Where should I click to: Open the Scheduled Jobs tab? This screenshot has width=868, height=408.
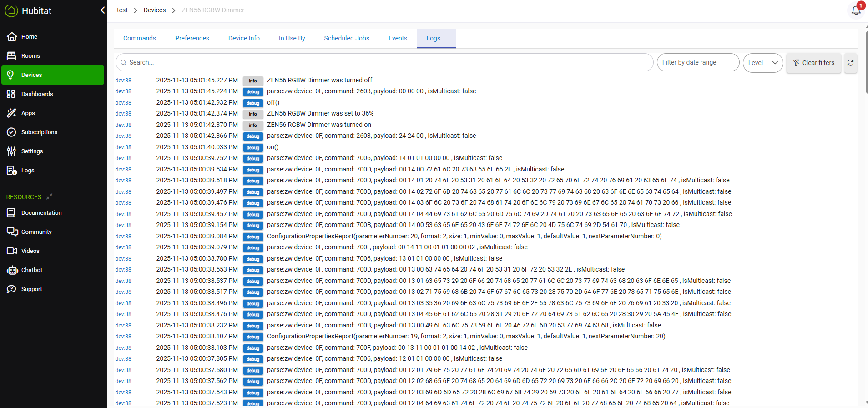[x=347, y=38]
